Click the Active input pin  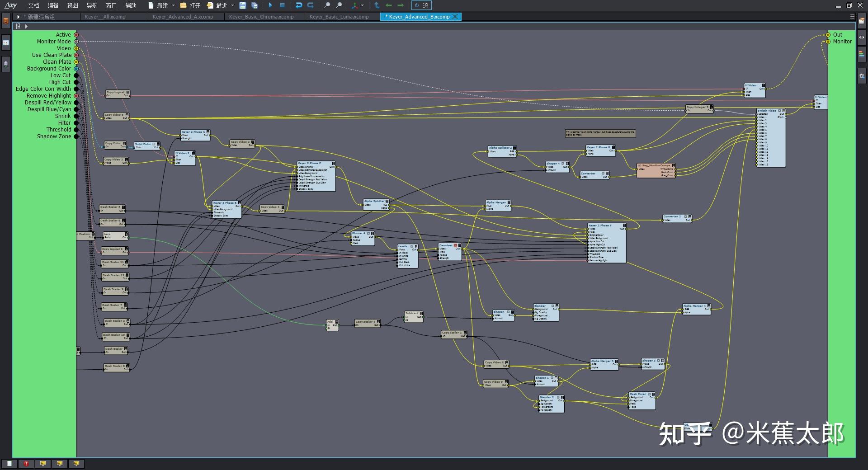point(76,35)
